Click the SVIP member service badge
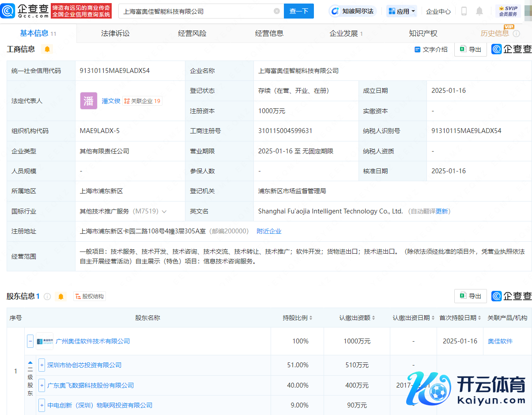This screenshot has height=415, width=532. click(x=508, y=11)
